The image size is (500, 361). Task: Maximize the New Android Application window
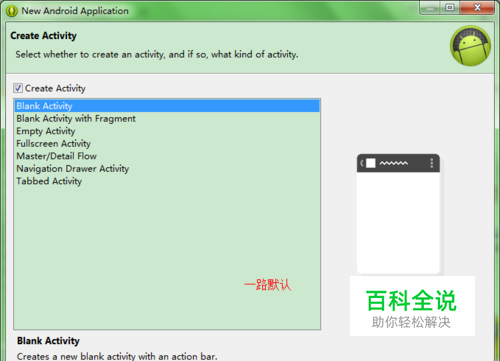pyautogui.click(x=450, y=8)
